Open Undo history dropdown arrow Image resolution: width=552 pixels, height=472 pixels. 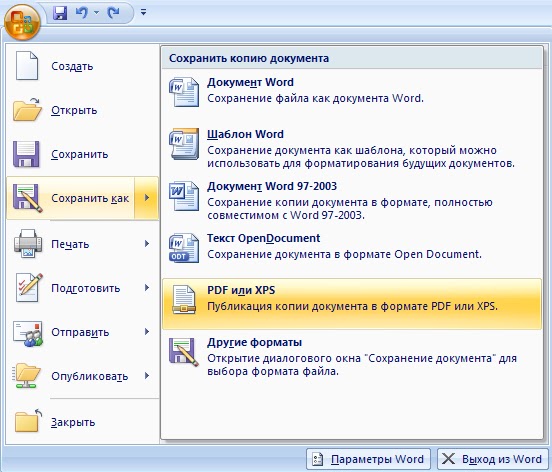[x=96, y=13]
